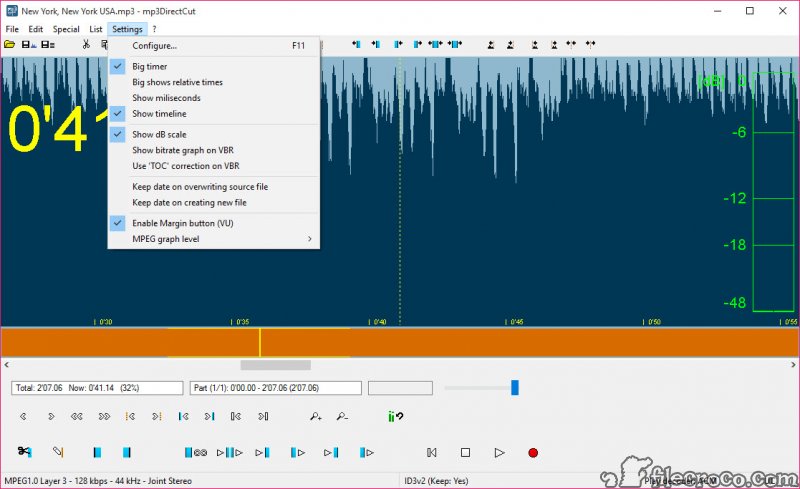Cut selection with the bottom scissors button
Viewport: 800px width, 489px height.
24,452
